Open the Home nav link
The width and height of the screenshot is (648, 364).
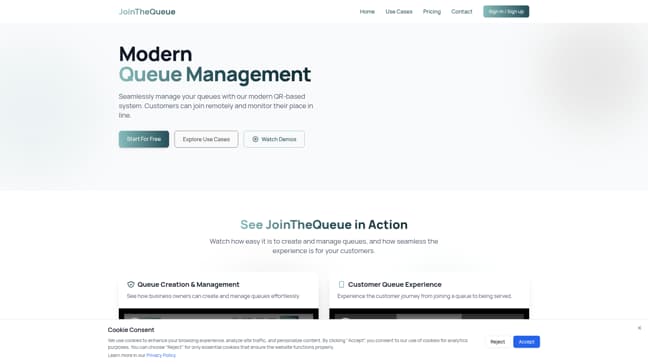367,12
